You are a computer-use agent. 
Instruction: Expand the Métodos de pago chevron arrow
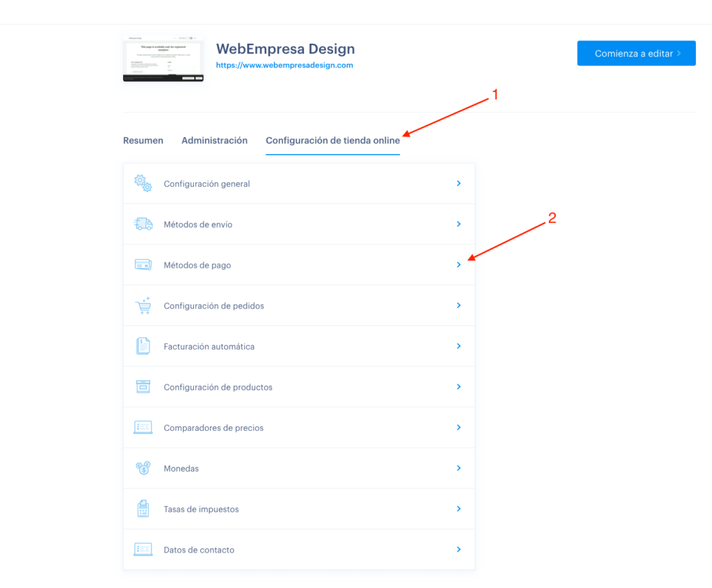point(459,265)
